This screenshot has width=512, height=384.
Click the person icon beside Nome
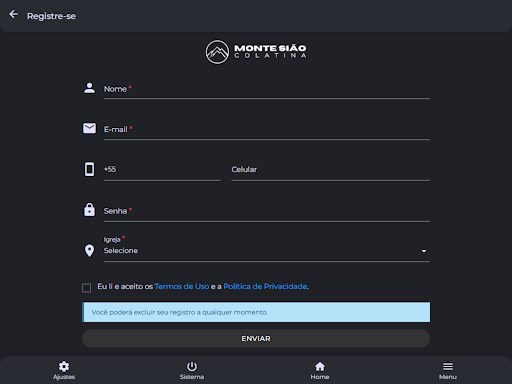point(89,88)
